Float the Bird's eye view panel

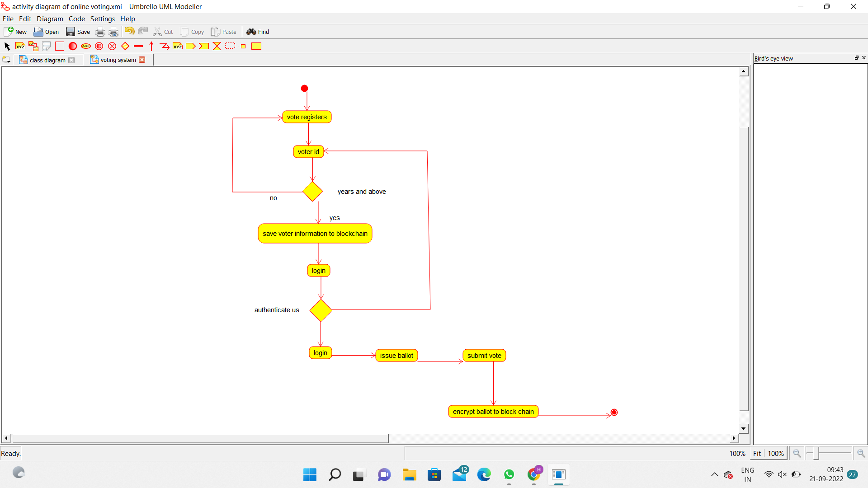pyautogui.click(x=856, y=58)
